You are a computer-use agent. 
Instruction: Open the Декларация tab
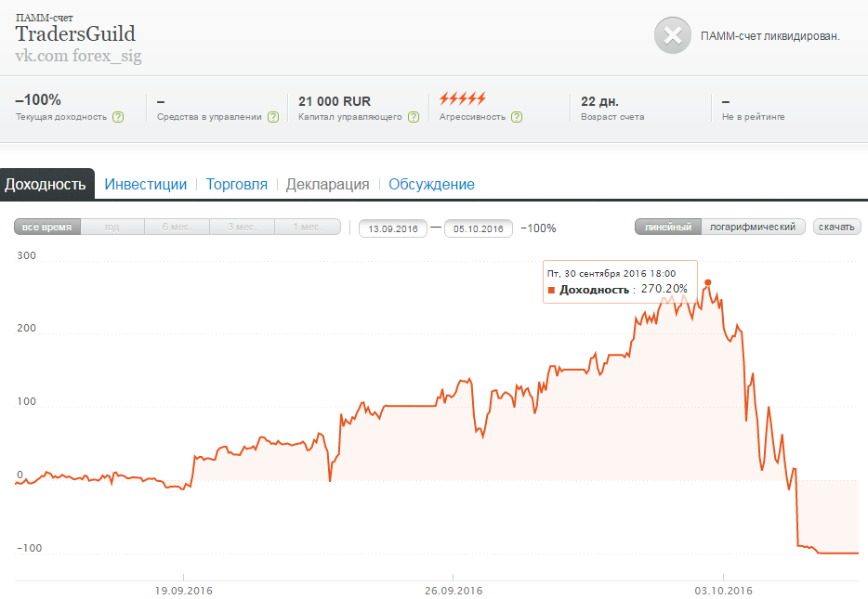point(327,184)
